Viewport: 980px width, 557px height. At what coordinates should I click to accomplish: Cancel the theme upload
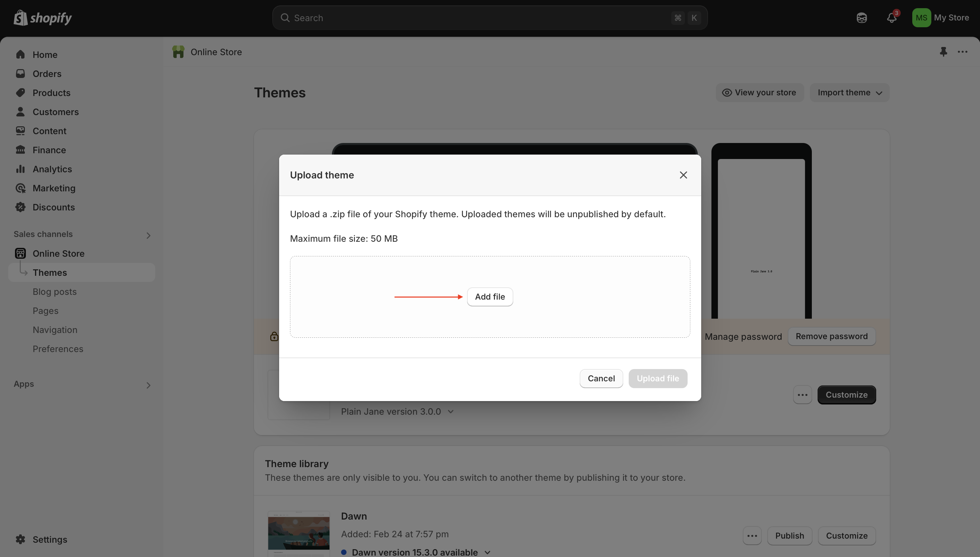coord(601,378)
